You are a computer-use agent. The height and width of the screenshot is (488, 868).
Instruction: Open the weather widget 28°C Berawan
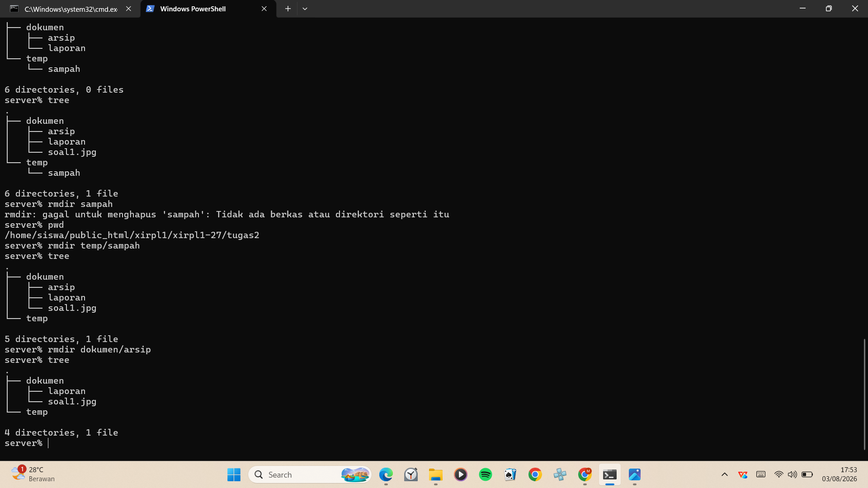click(33, 474)
